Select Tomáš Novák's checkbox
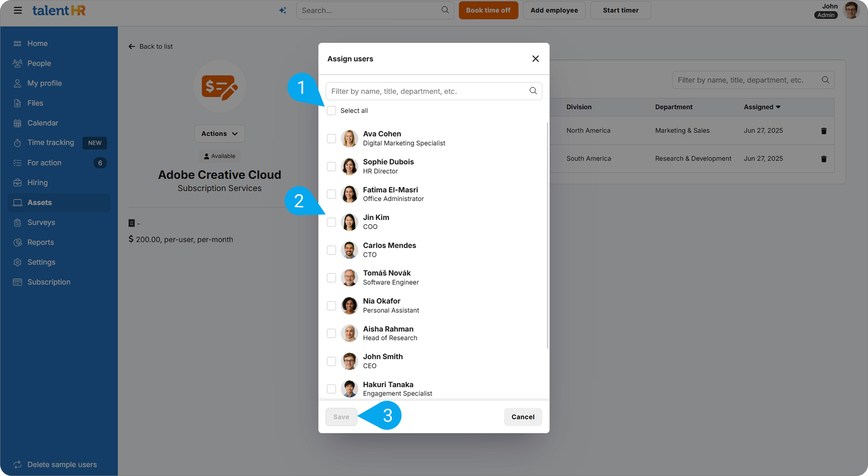The image size is (868, 476). coord(331,278)
